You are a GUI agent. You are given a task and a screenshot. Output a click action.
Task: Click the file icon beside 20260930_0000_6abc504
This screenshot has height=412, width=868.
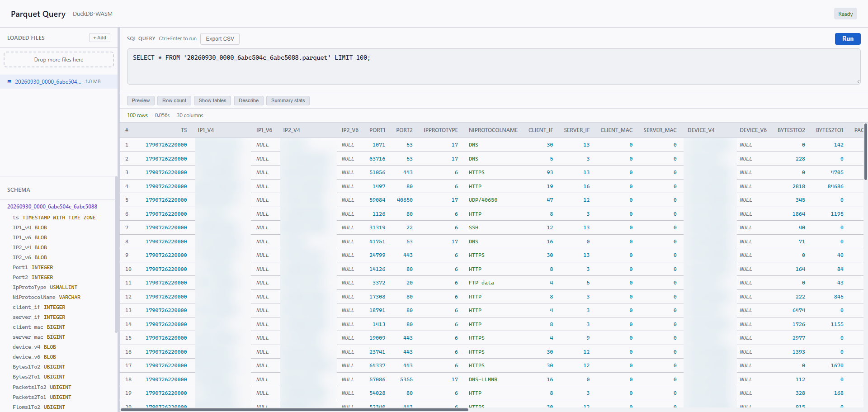(9, 82)
